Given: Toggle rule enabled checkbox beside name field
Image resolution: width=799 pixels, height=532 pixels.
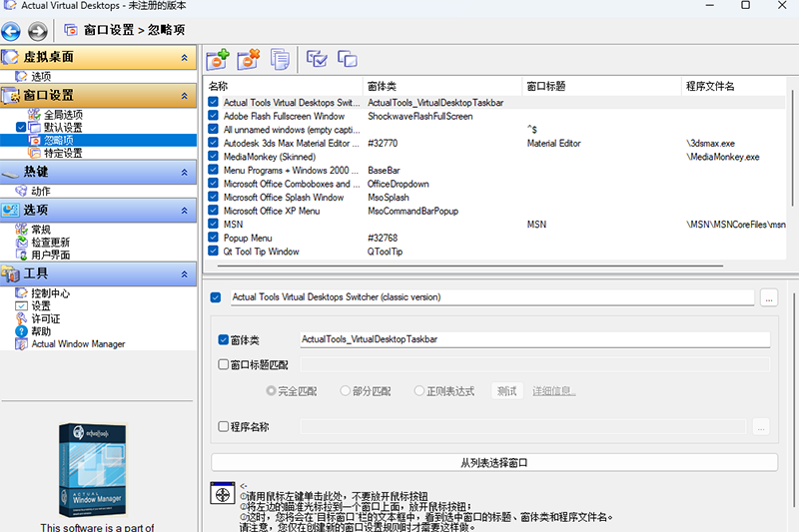Looking at the screenshot, I should 216,297.
